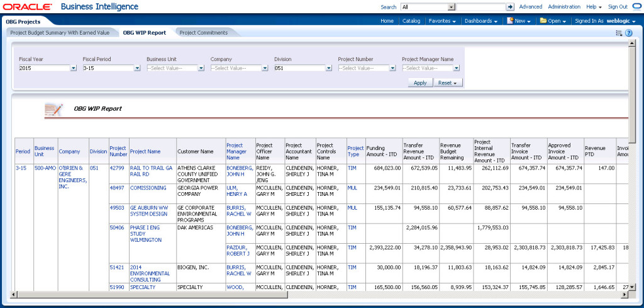Open the Reset button menu

click(x=448, y=83)
